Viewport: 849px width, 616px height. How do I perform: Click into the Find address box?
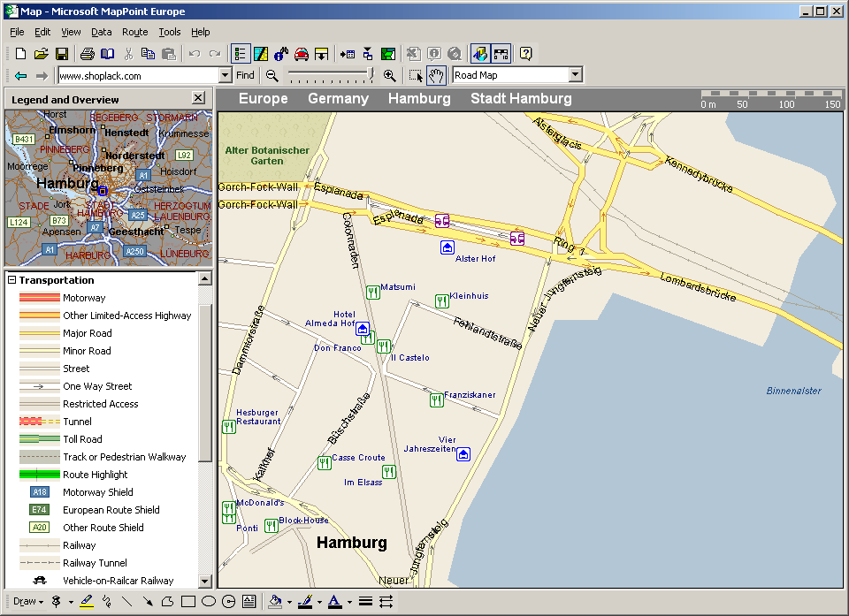139,75
